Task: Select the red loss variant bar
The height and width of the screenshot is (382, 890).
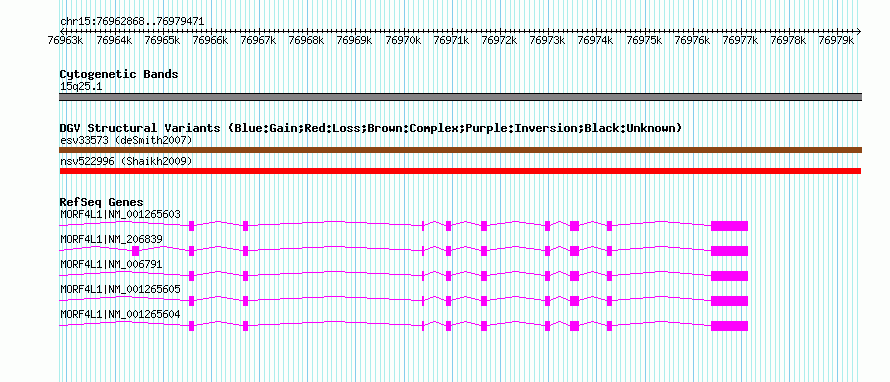Action: (x=460, y=171)
